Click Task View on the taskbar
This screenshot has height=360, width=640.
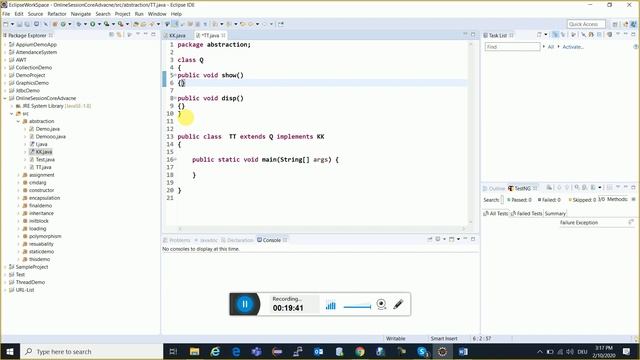(173, 351)
